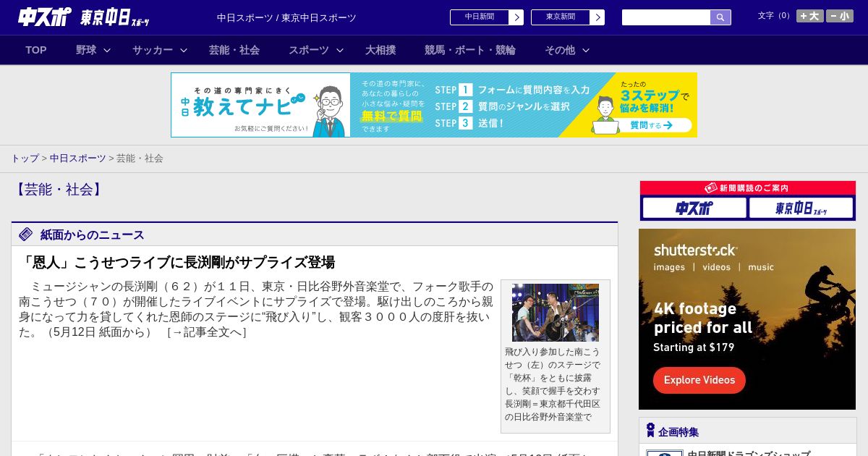Click the 芸能・社会 breadcrumb text
This screenshot has width=868, height=456.
click(140, 158)
